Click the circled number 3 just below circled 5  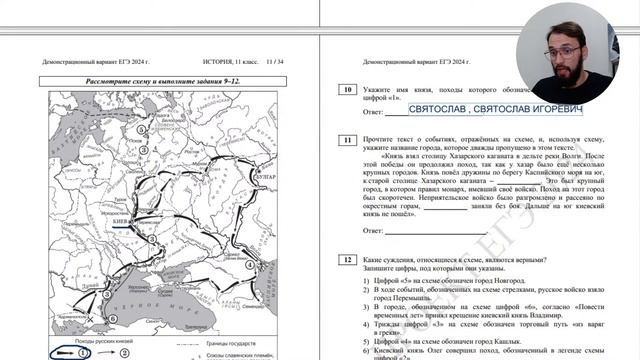pos(144,150)
